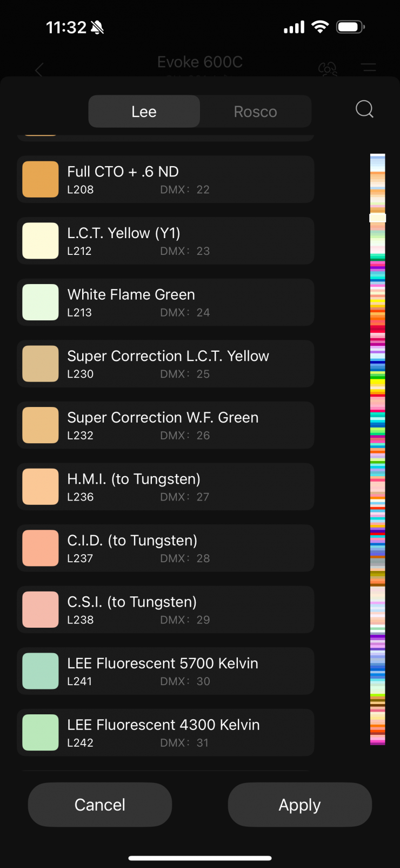Viewport: 400px width, 868px height.
Task: Tap the C.I.D. (to Tungsten) swatch
Action: [41, 548]
